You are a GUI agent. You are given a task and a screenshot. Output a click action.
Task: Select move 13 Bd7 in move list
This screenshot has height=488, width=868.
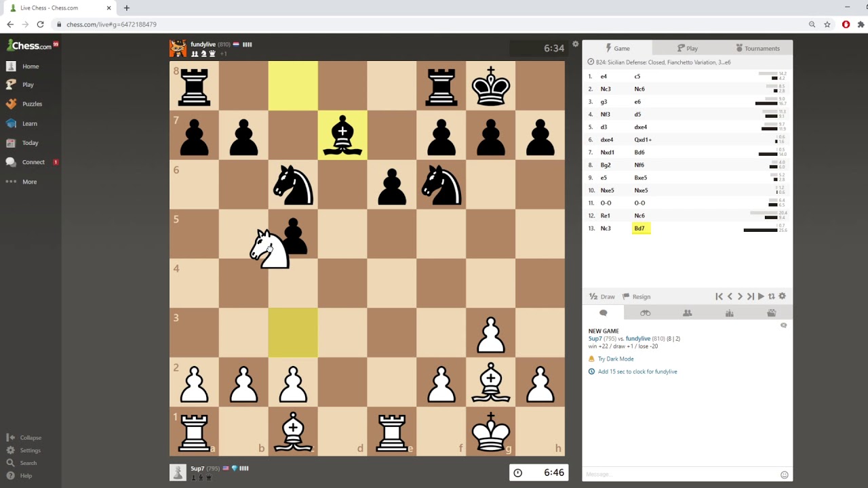639,228
